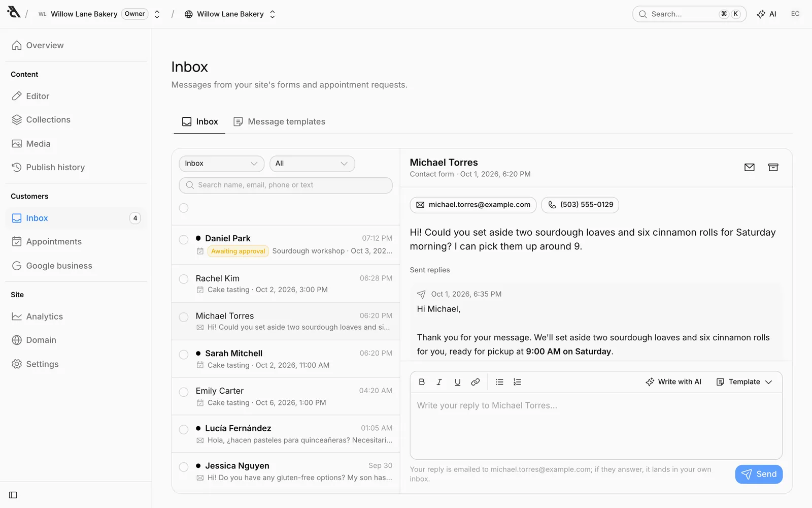Image resolution: width=812 pixels, height=508 pixels.
Task: Click the Send button
Action: click(759, 474)
